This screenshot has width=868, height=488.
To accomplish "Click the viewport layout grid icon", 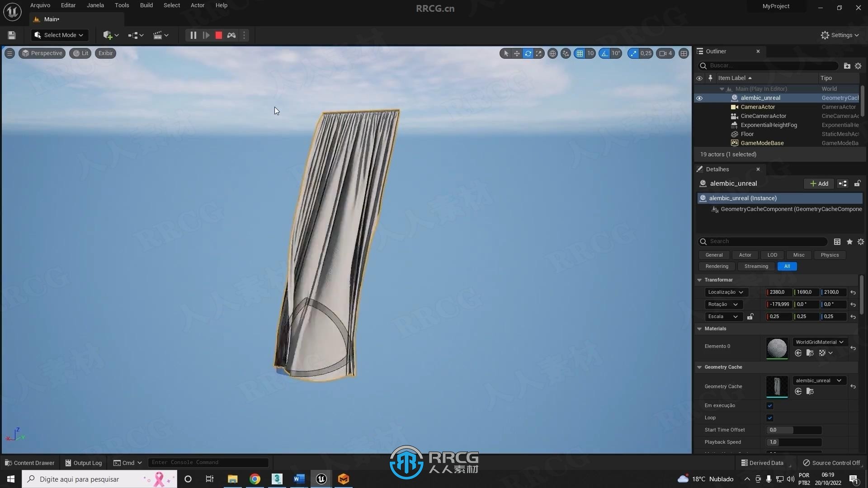I will 684,53.
